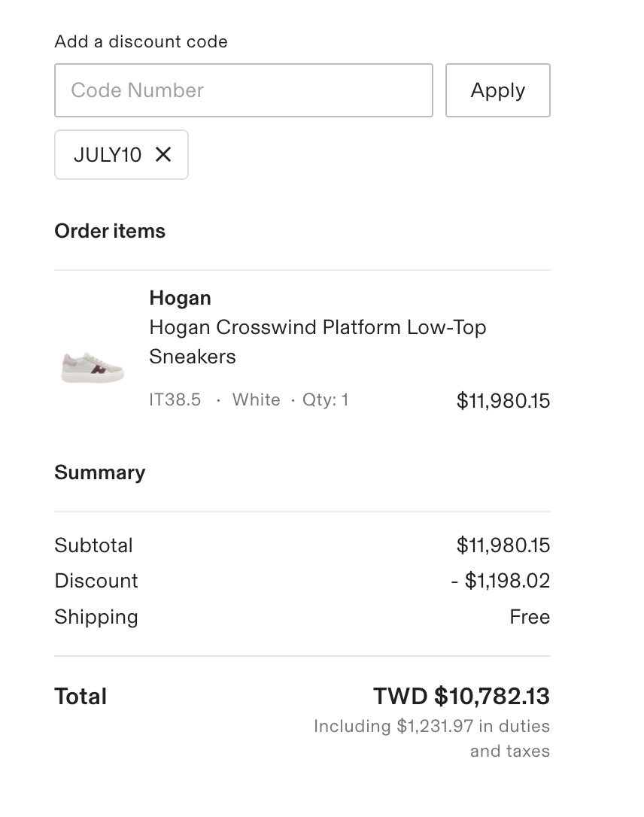
Task: Open Hogan Crosswind Platform Low-Top Sneakers title
Action: (x=317, y=342)
